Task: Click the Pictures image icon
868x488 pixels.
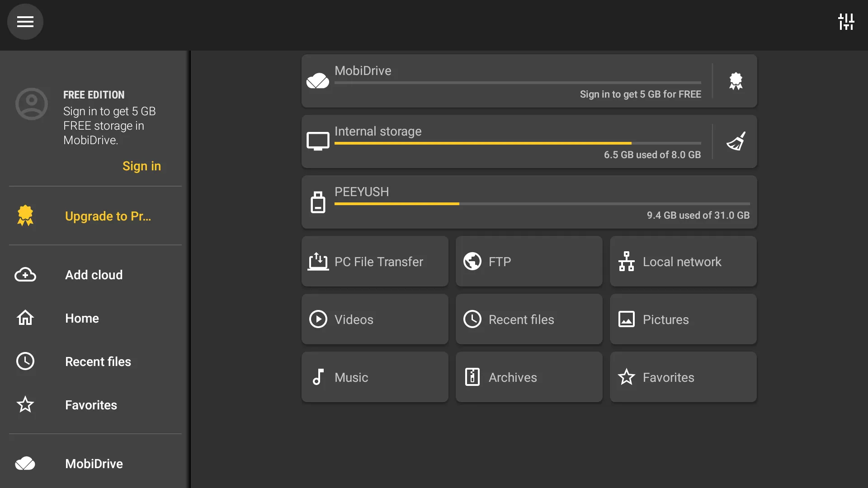Action: [627, 319]
